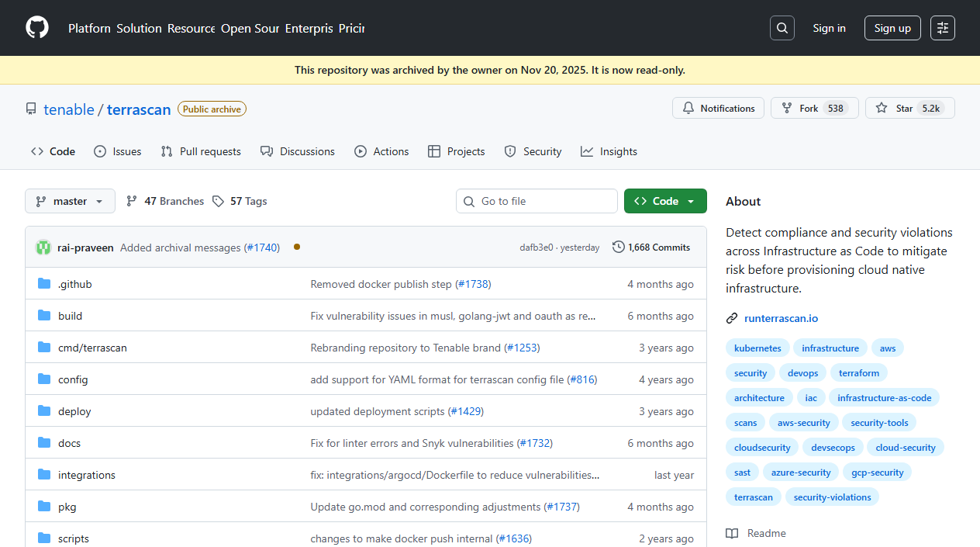This screenshot has height=547, width=980.
Task: Select the aws-security topic tag
Action: [803, 423]
